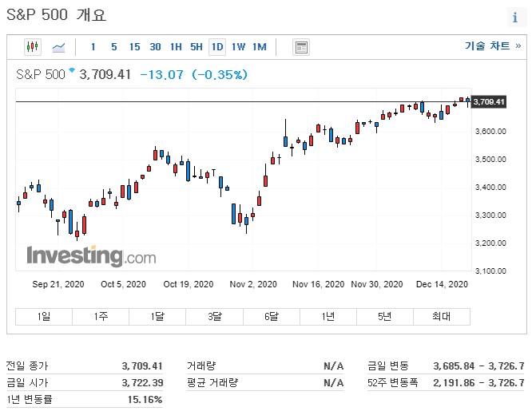Click the 3,600.00 axis label
This screenshot has width=532, height=411.
click(x=490, y=132)
